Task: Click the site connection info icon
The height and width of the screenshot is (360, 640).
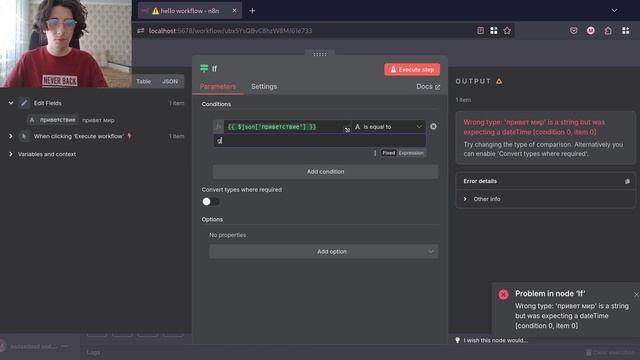Action: pos(141,31)
